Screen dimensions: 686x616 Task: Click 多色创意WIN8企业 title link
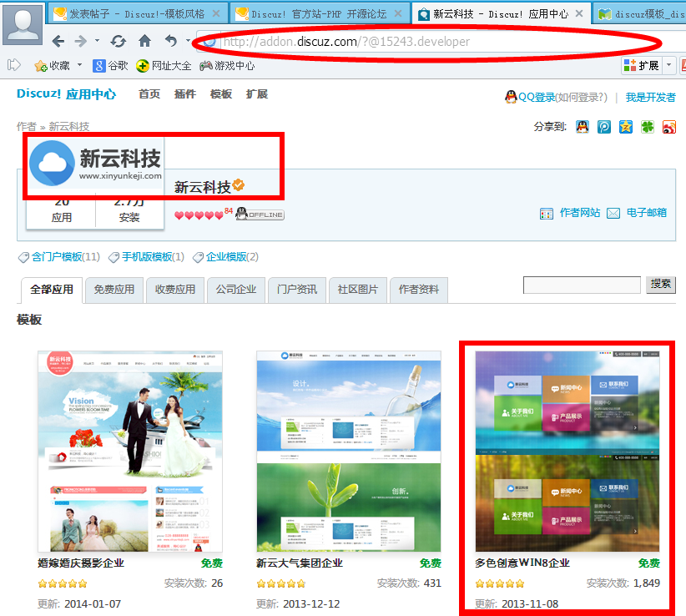point(522,563)
